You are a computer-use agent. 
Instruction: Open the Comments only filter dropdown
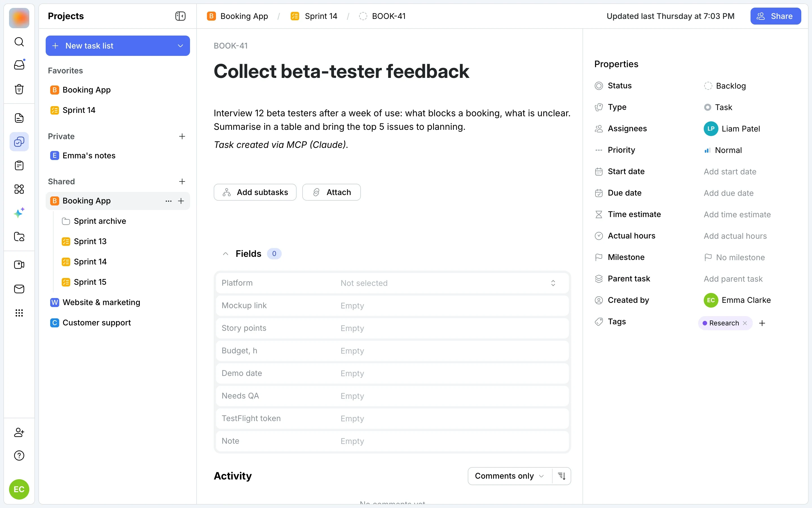(x=510, y=476)
